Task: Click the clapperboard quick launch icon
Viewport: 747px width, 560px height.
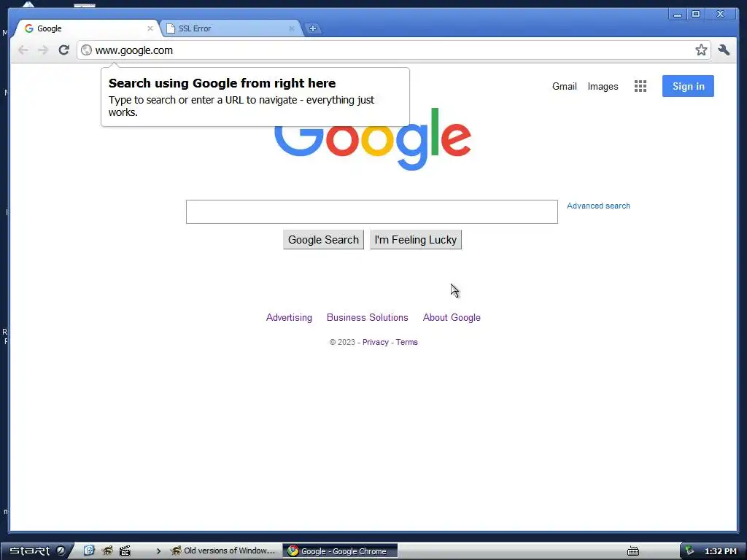Action: [125, 551]
